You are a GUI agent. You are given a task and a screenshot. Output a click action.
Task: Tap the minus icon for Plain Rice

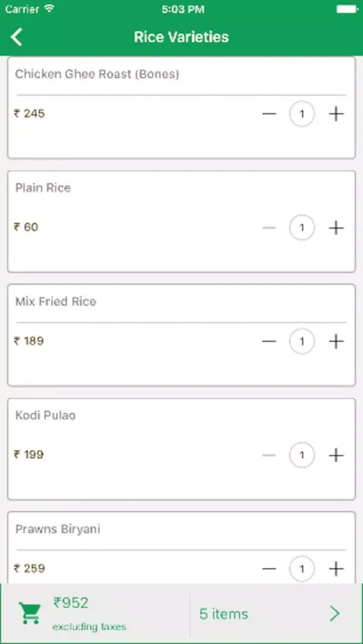coord(269,227)
